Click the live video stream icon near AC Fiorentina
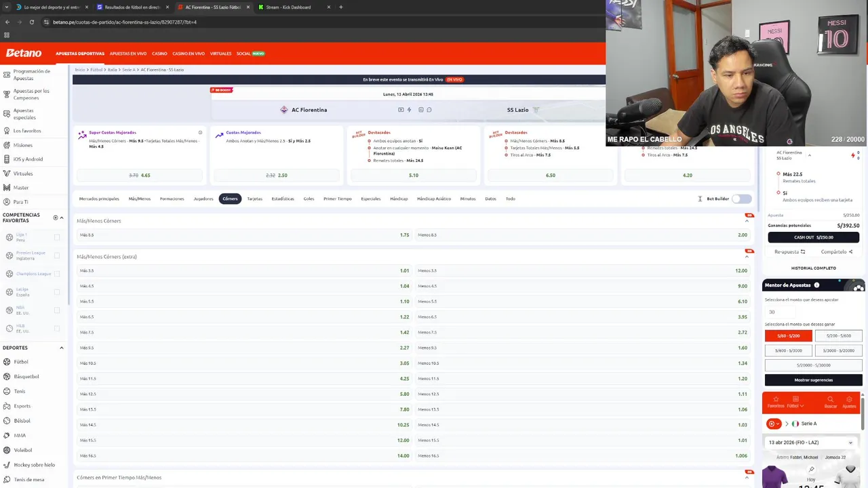Viewport: 868px width, 488px height. 401,110
